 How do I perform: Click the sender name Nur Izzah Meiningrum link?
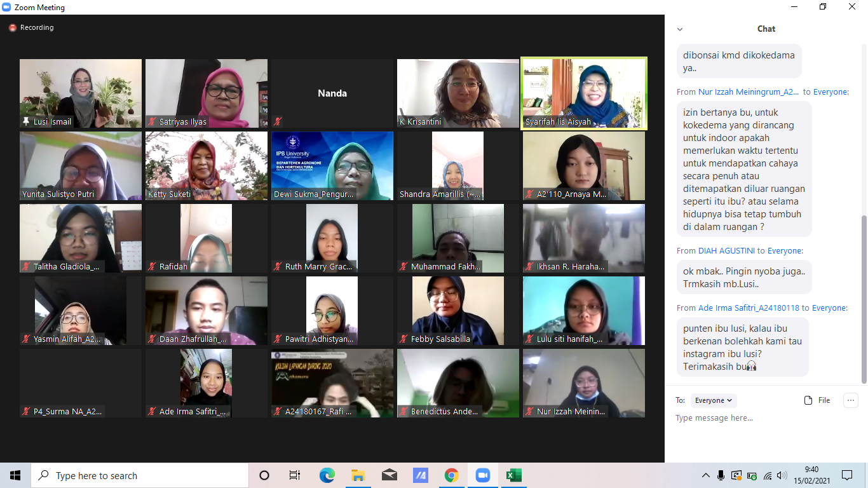click(749, 92)
